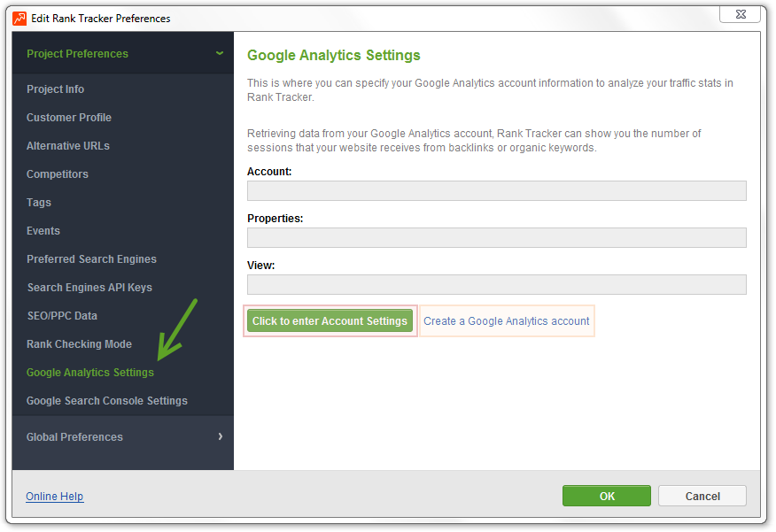
Task: Select Rank Checking Mode
Action: pos(79,344)
